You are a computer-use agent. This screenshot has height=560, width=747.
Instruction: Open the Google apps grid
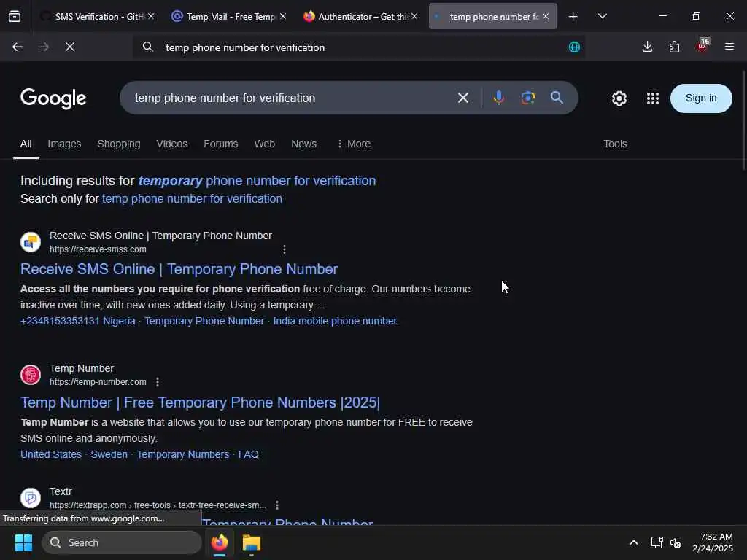point(653,98)
